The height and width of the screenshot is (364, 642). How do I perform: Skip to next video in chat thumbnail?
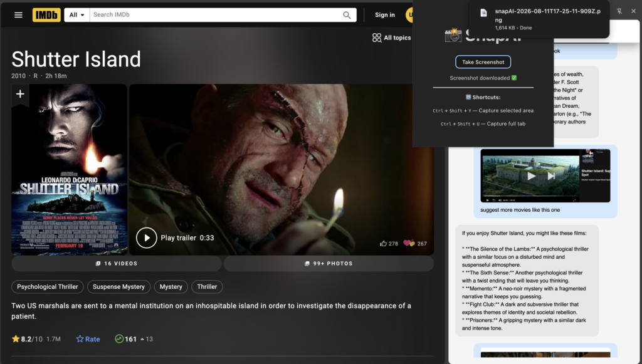[551, 176]
